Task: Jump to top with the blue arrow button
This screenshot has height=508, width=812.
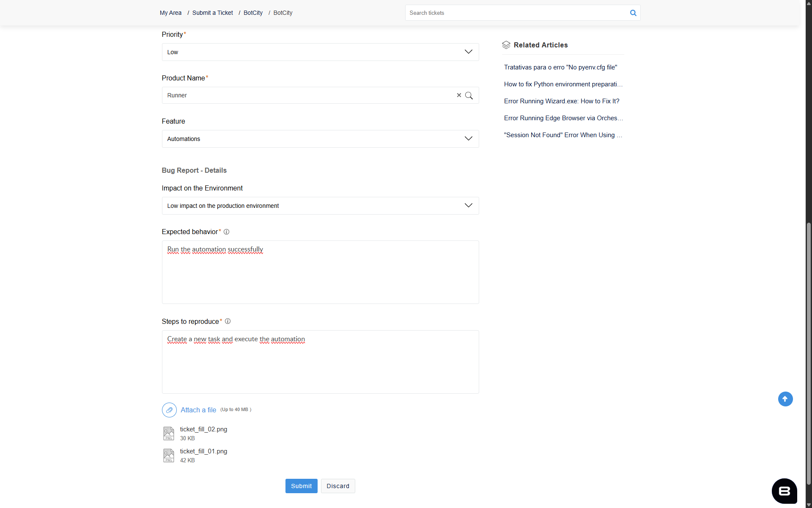Action: [785, 399]
